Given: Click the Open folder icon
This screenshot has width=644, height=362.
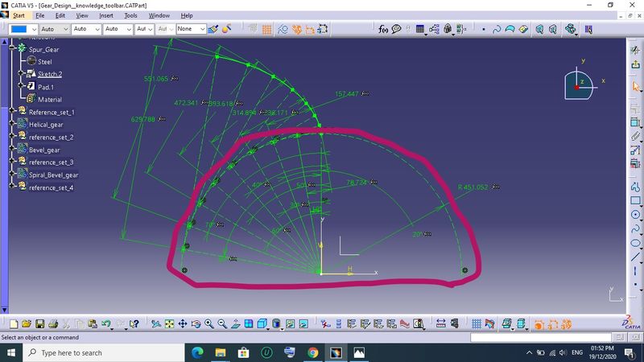Looking at the screenshot, I should coord(25,324).
